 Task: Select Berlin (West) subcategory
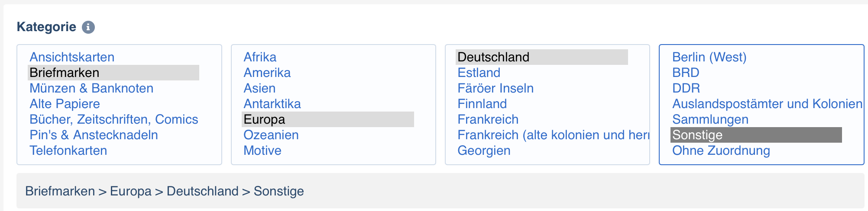point(709,57)
